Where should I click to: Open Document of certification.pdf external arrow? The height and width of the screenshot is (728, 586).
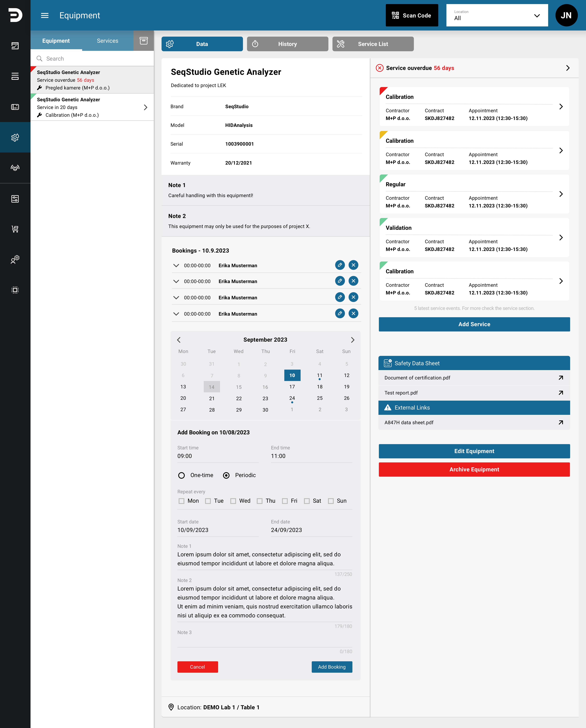pos(561,378)
